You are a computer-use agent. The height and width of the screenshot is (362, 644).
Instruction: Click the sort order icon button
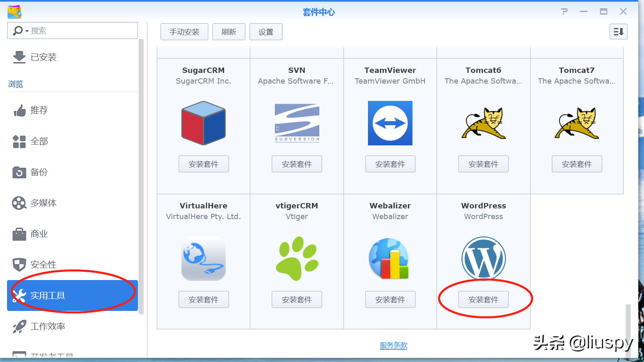coord(618,32)
